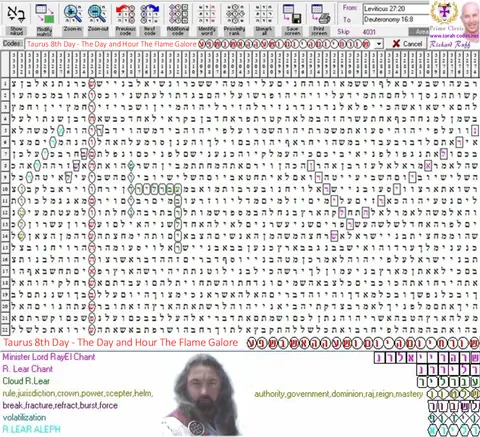Screen dimensions: 480x437
Task: Click the Hebrew letter boxes beside Minister Lord RayEl Chant
Action: [426, 358]
